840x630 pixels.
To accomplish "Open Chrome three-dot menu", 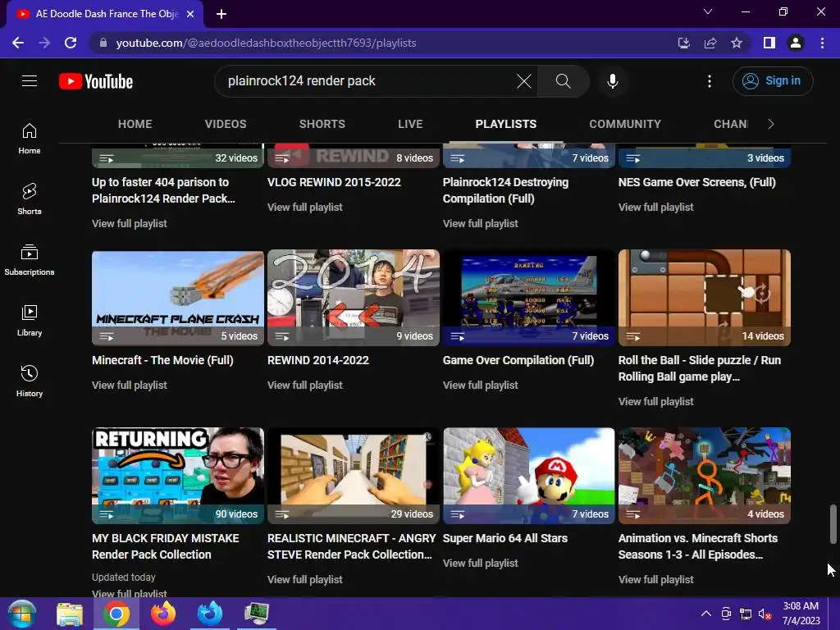I will [822, 43].
